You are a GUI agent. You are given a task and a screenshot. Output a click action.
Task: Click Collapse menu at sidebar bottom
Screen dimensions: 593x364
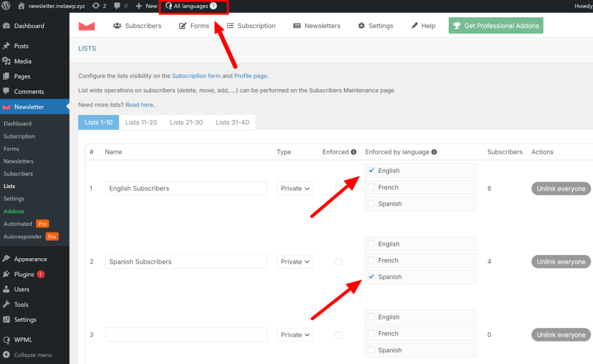34,355
